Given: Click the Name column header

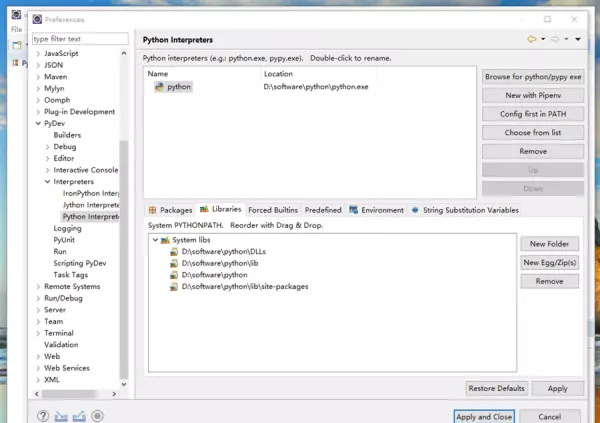Looking at the screenshot, I should click(x=158, y=74).
